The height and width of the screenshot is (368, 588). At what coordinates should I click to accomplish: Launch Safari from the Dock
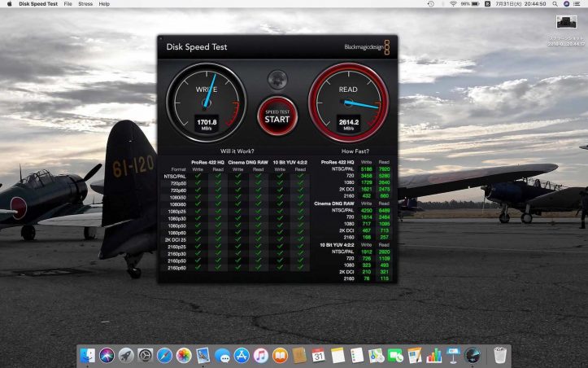(164, 355)
